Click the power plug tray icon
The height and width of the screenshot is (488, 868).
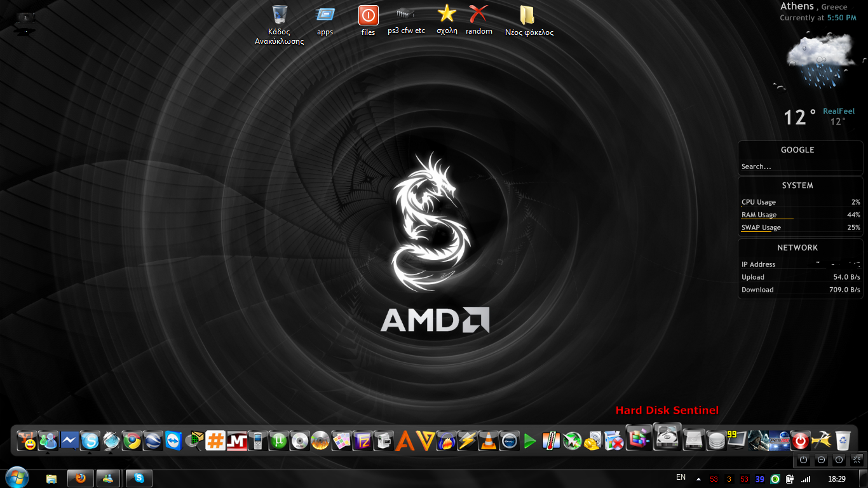tap(791, 478)
